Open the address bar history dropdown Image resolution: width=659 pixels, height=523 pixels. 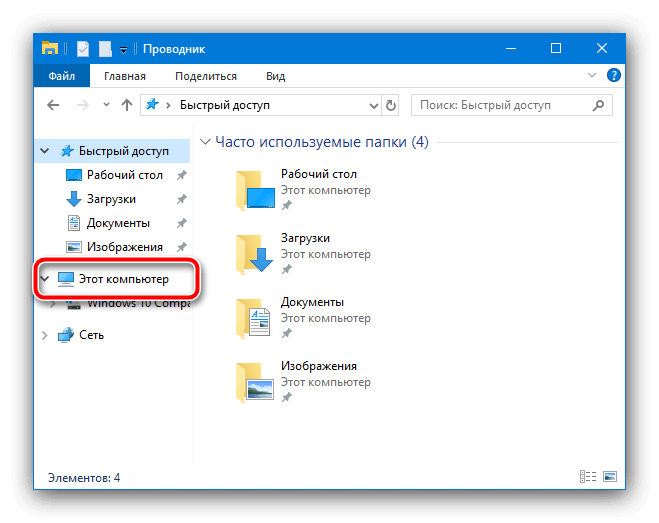[x=374, y=106]
